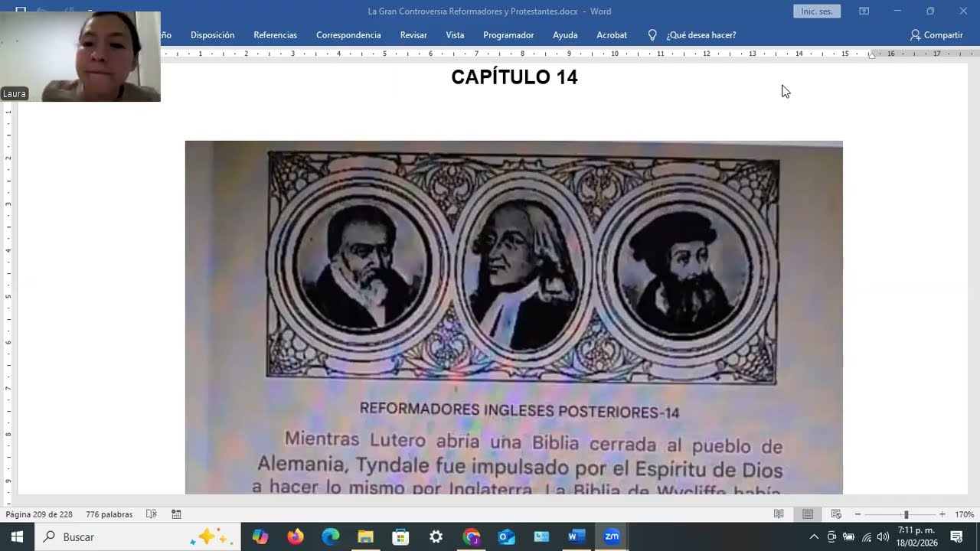The image size is (980, 551).
Task: Open the notification center icon
Action: [956, 536]
